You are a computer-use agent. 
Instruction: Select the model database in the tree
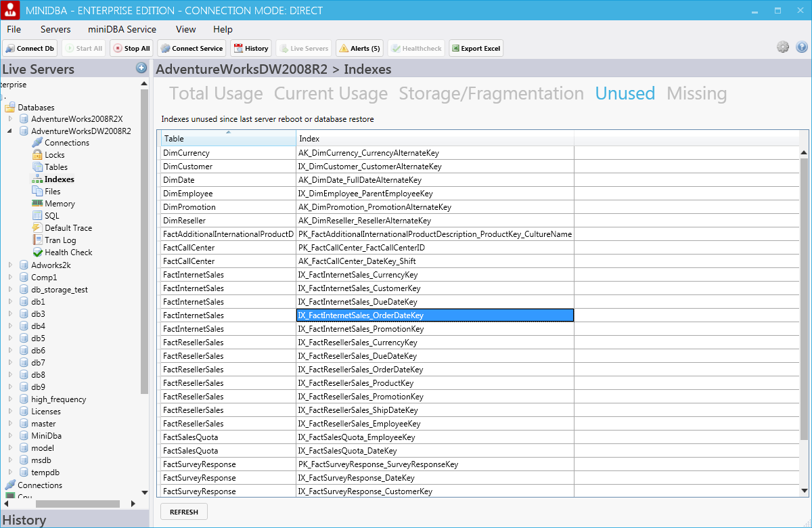(43, 448)
